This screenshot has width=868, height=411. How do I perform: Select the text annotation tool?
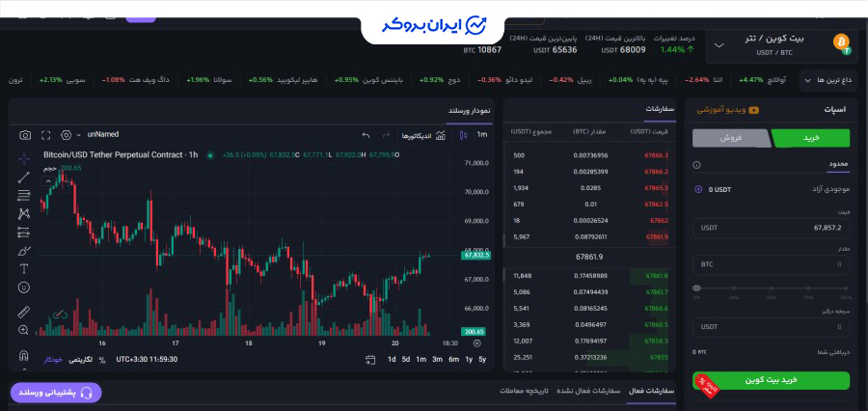pos(24,269)
